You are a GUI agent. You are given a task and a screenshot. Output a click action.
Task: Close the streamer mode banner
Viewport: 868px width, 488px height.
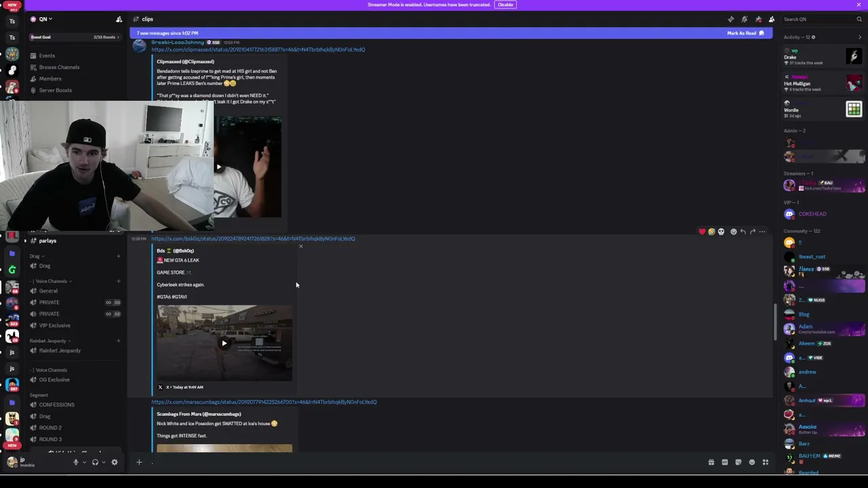859,5
